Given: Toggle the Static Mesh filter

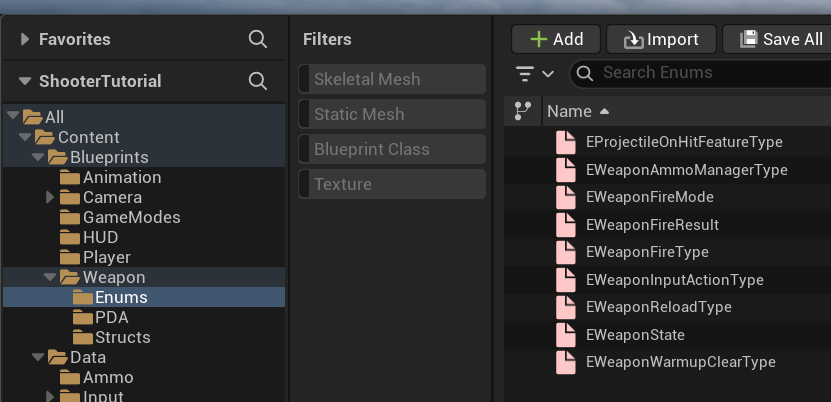Looking at the screenshot, I should (x=392, y=114).
